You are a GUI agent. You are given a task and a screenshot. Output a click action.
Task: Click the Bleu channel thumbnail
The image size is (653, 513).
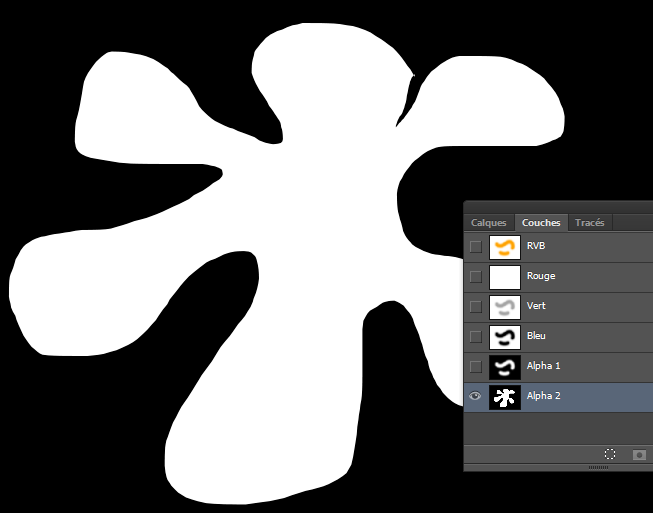[505, 337]
